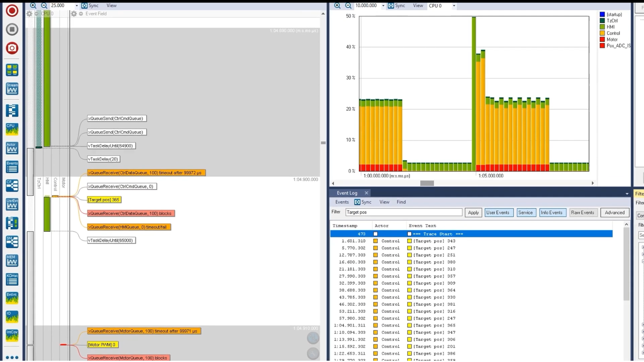Switch to the Event Log tab

click(347, 193)
